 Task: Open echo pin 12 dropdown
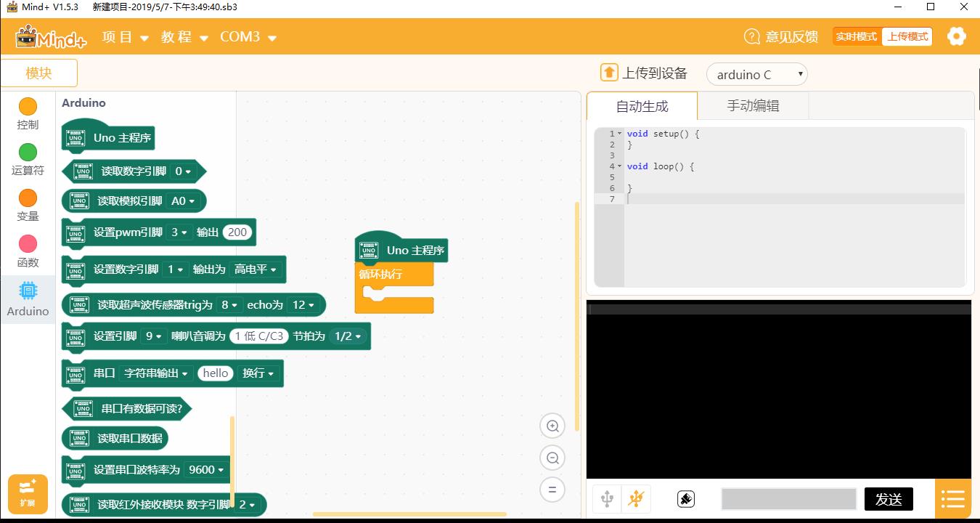pyautogui.click(x=303, y=305)
